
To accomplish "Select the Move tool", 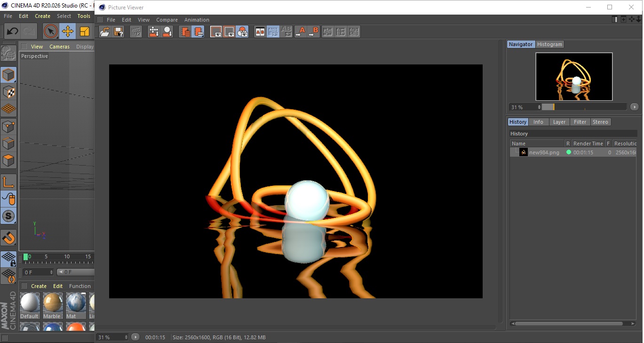I will coord(68,32).
